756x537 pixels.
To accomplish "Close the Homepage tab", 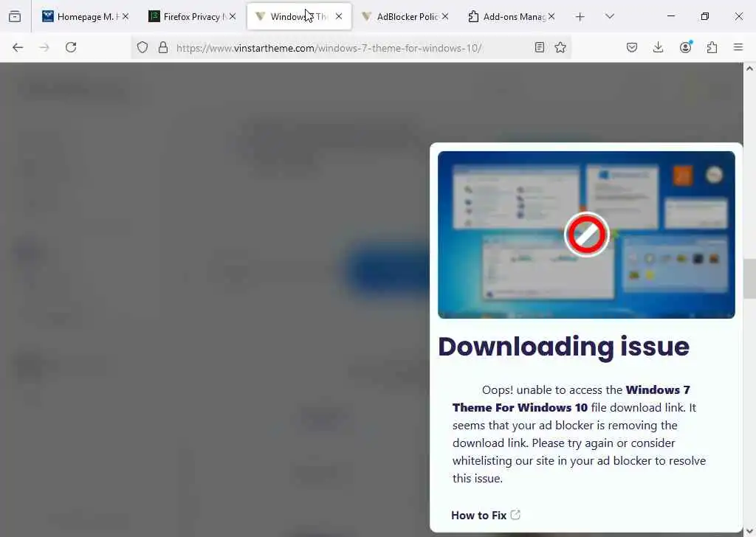I will 126,16.
